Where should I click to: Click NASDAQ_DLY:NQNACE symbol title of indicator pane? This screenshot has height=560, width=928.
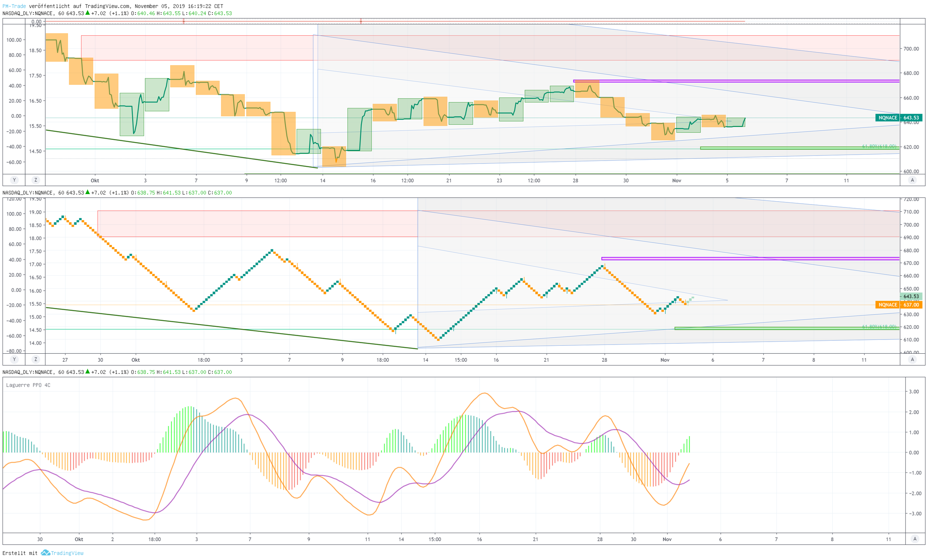(x=28, y=372)
